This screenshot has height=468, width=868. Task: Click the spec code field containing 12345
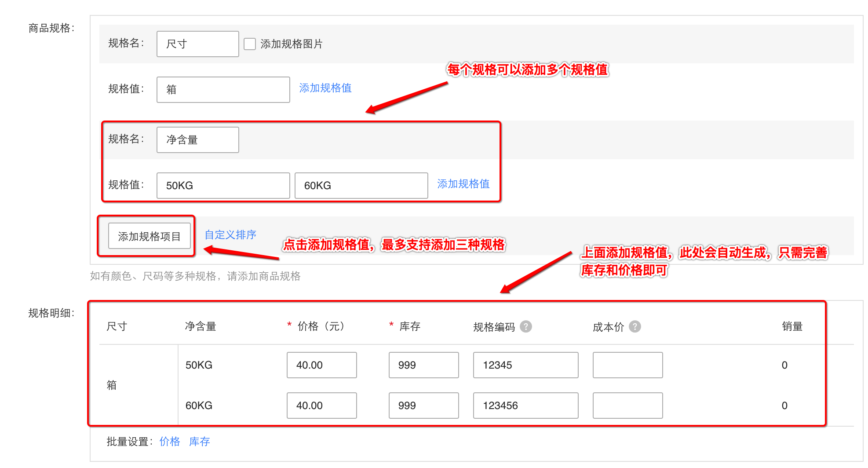(525, 365)
